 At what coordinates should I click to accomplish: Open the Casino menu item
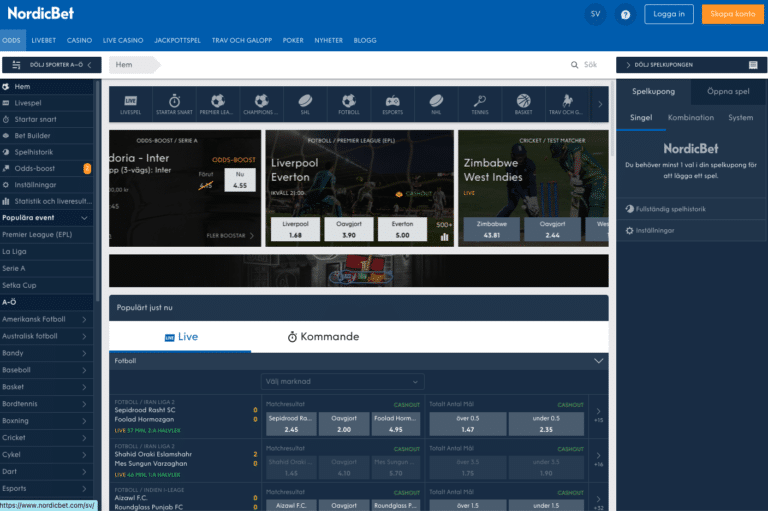79,40
